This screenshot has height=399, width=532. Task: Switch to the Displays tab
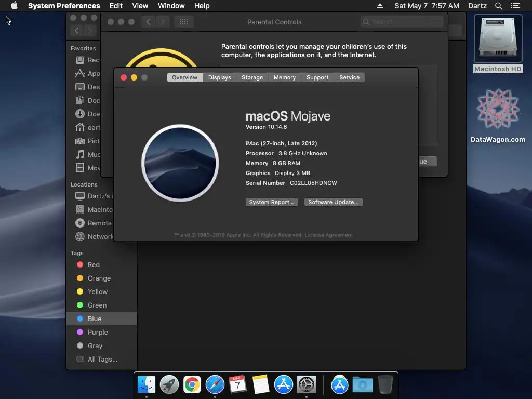[220, 77]
